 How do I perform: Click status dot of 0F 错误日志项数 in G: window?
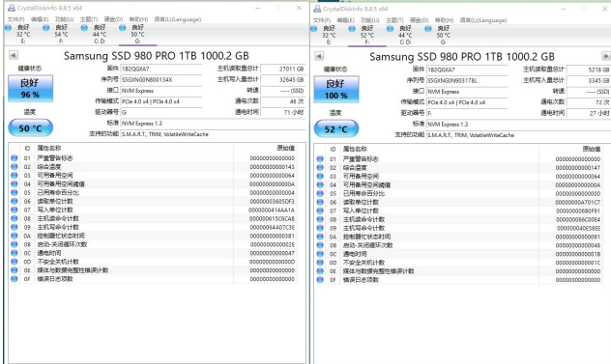(x=15, y=279)
